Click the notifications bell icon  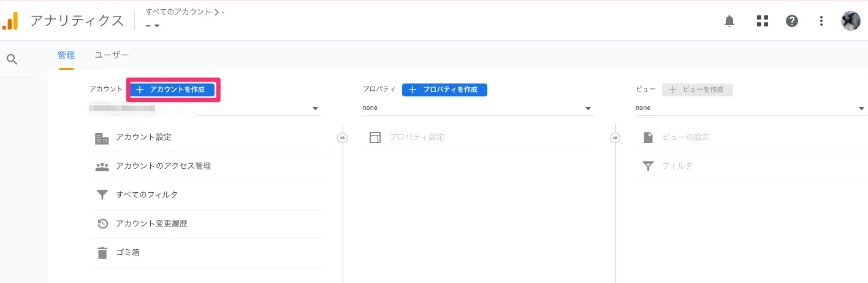click(x=729, y=21)
